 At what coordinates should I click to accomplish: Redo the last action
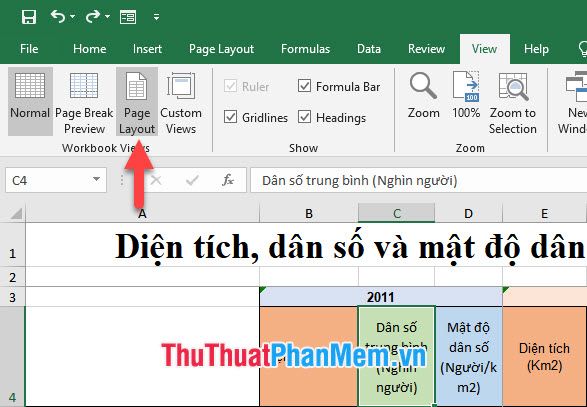point(92,16)
